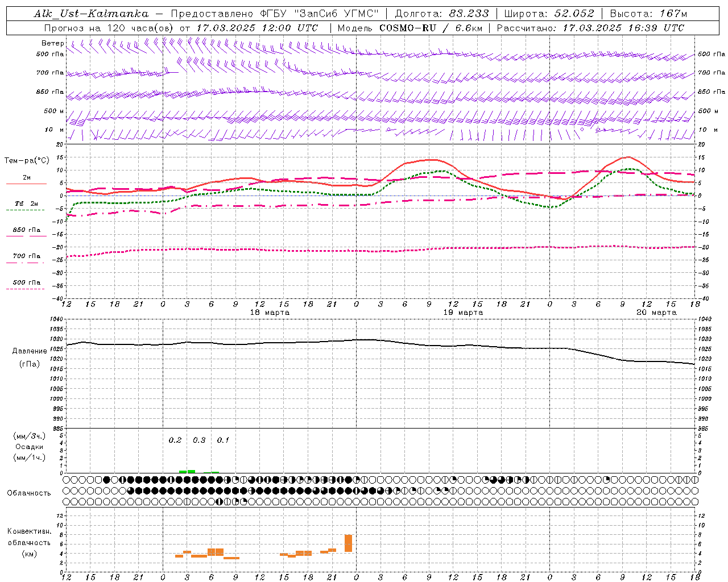This screenshot has width=728, height=582.
Task: Click the Давление pressure panel label
Action: tap(30, 351)
